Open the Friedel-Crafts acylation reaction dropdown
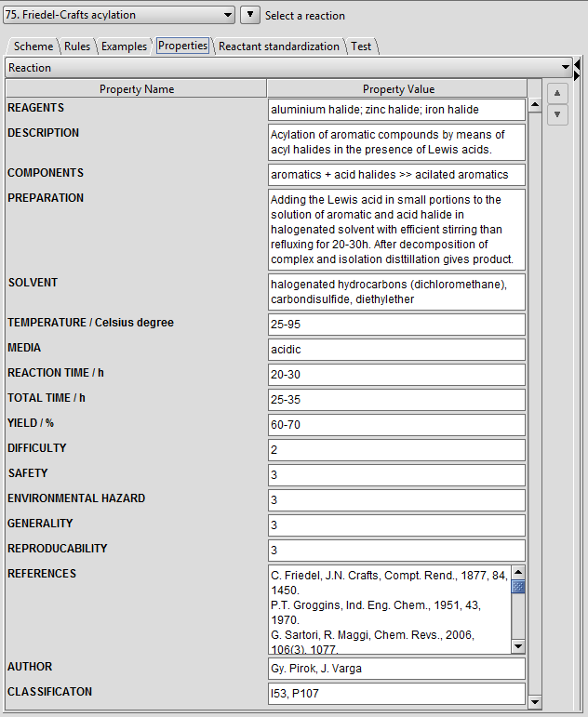588x717 pixels. (x=119, y=15)
